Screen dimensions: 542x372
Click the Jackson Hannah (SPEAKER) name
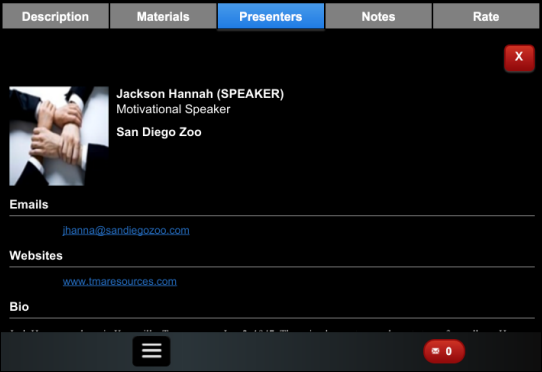click(200, 94)
